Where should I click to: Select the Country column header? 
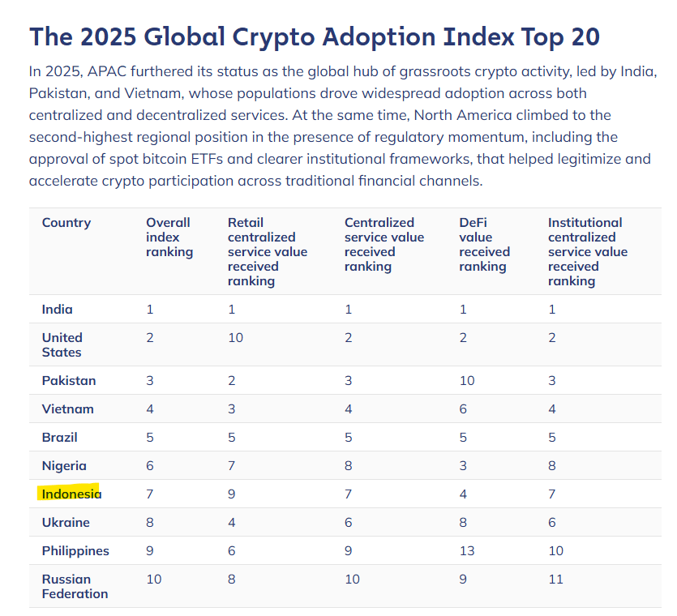[66, 223]
